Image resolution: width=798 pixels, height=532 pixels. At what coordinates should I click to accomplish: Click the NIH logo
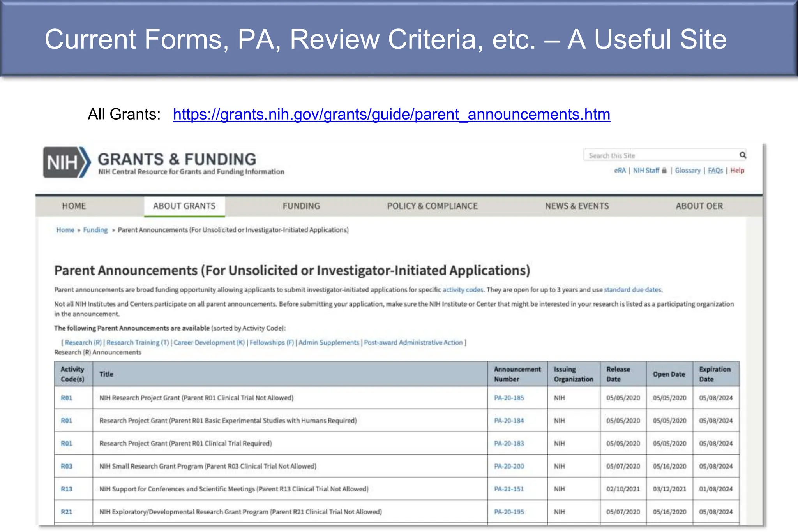point(67,162)
